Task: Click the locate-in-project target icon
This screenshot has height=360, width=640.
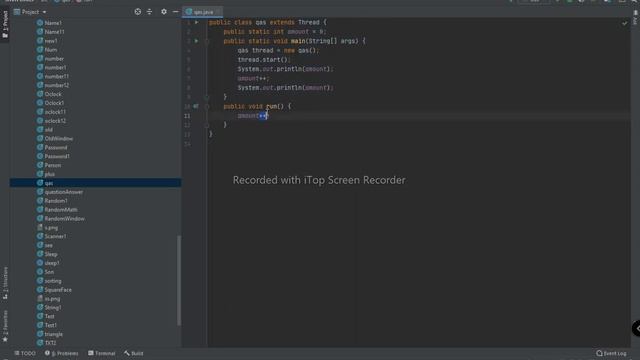Action: [138, 12]
